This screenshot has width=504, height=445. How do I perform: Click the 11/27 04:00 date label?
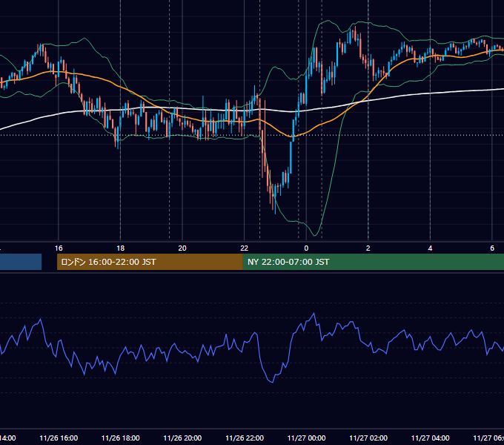431,438
